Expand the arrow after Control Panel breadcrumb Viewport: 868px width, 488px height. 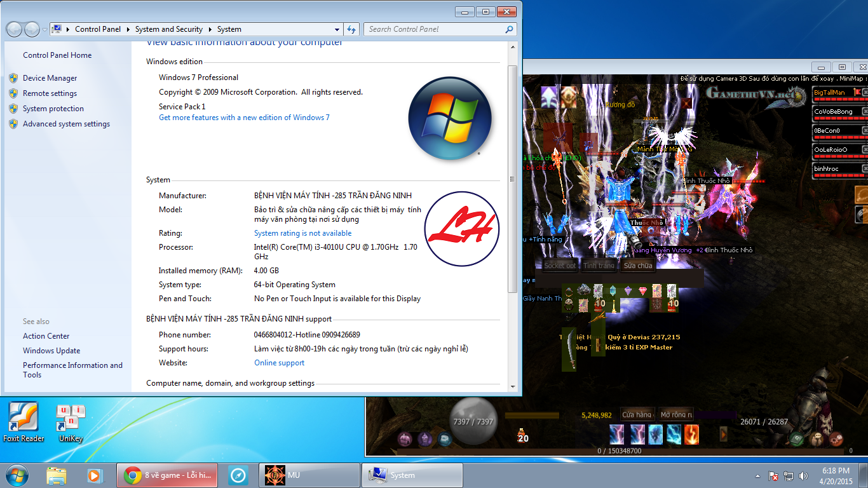click(128, 29)
